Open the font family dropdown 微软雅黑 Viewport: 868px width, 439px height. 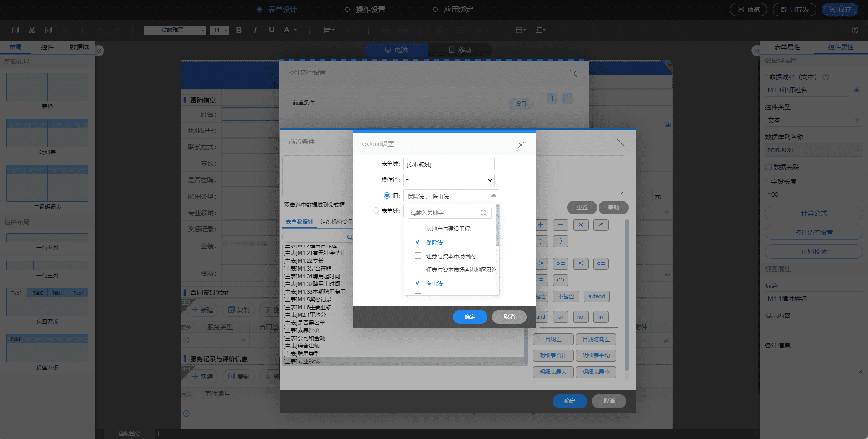click(x=175, y=30)
